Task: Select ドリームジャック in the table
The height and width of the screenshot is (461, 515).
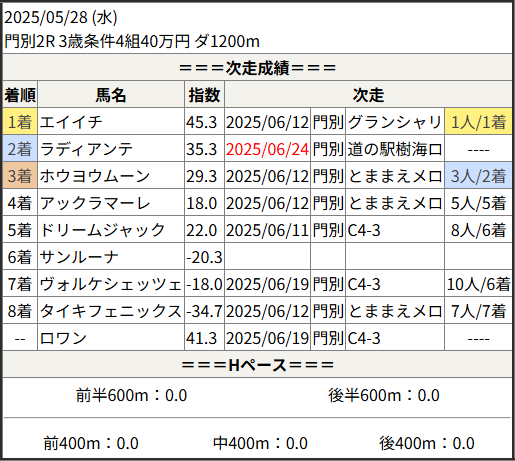Action: coord(102,230)
